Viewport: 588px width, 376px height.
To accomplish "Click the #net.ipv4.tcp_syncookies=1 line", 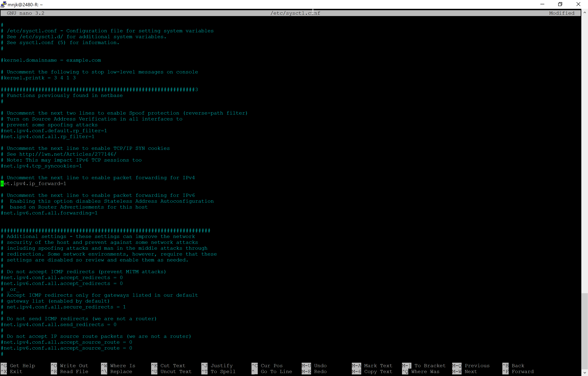I will click(41, 166).
